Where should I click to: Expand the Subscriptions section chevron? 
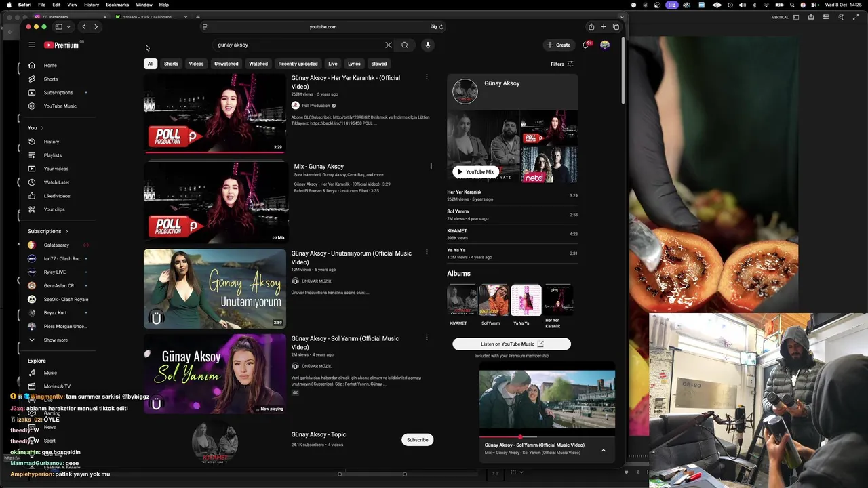pos(66,231)
